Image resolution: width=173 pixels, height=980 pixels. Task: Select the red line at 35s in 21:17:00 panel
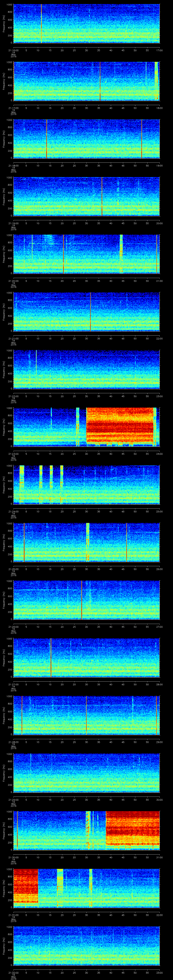(100, 81)
